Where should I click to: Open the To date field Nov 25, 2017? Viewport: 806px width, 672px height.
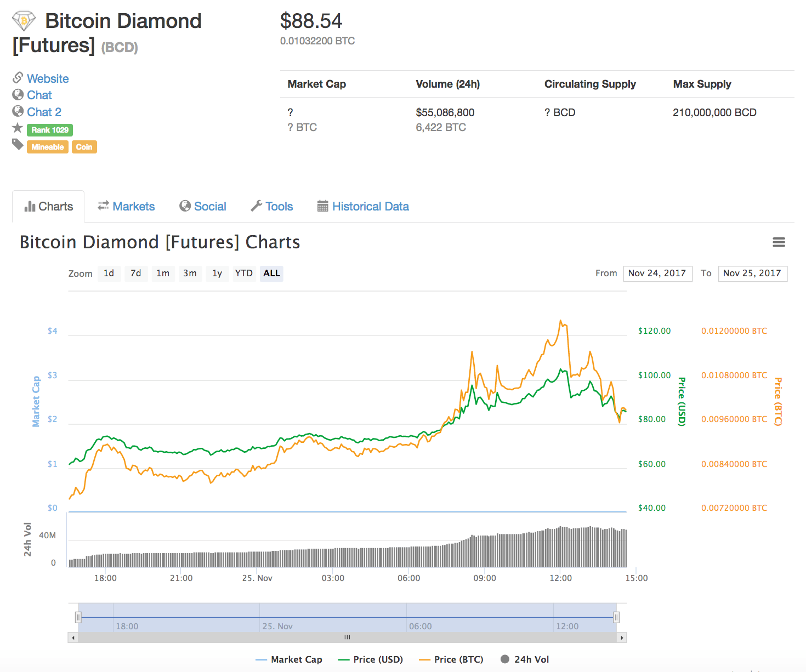(x=752, y=274)
